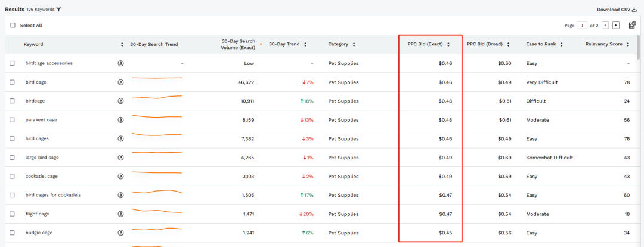Click the $0.69 broad PPC bid value

505,158
